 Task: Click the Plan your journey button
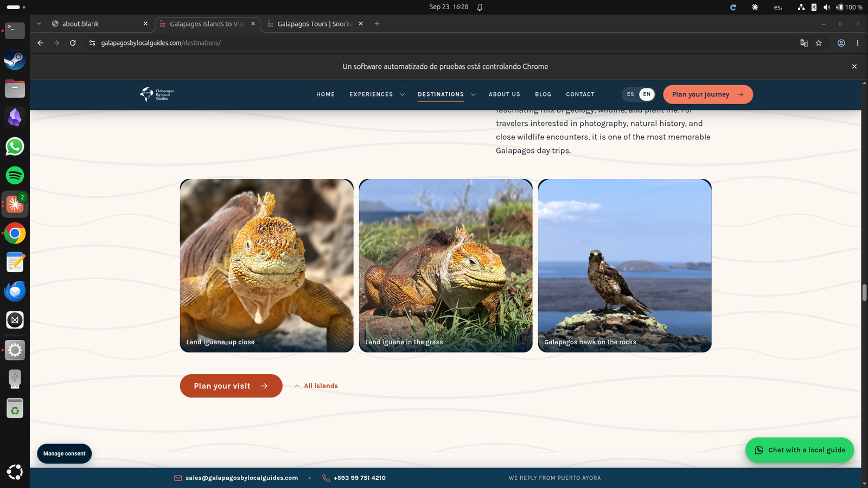(708, 94)
